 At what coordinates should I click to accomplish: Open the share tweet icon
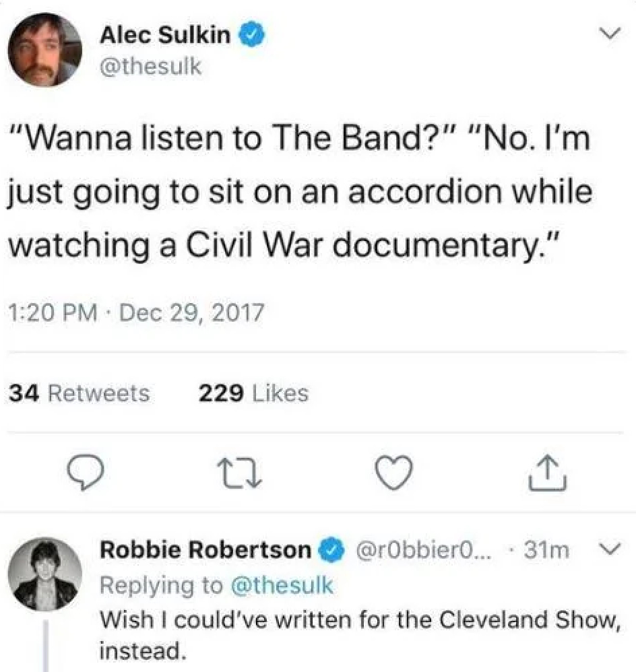548,473
